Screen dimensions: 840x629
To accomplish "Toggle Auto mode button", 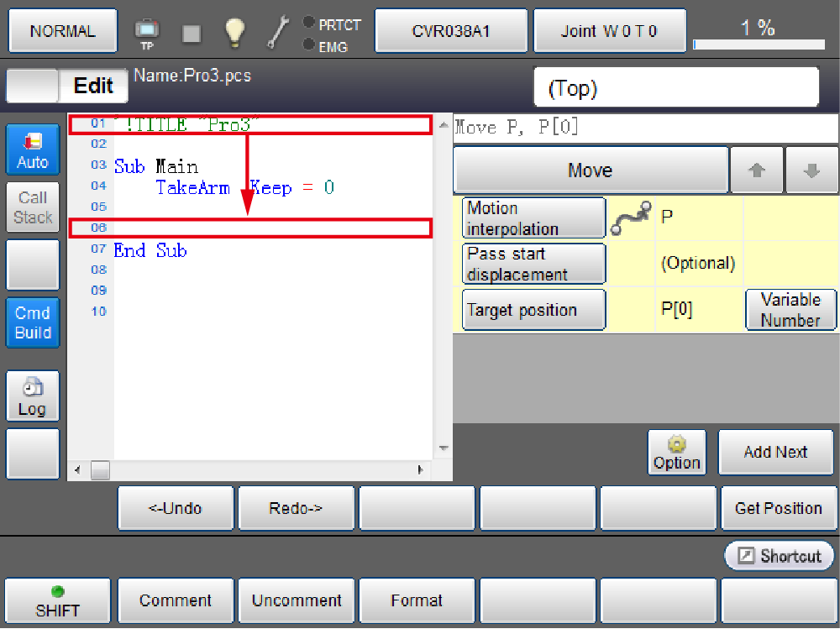I will pyautogui.click(x=33, y=150).
